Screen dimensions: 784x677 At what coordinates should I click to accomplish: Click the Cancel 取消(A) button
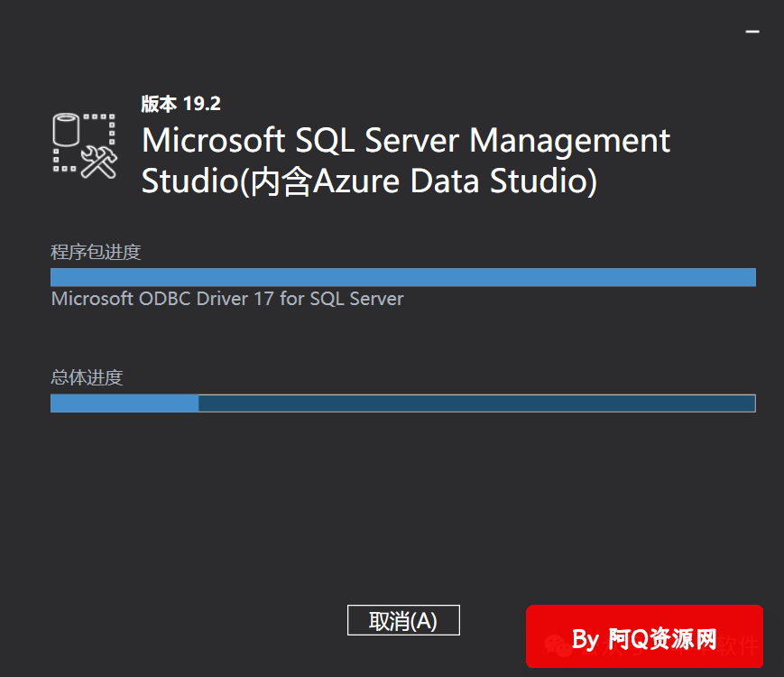tap(403, 620)
